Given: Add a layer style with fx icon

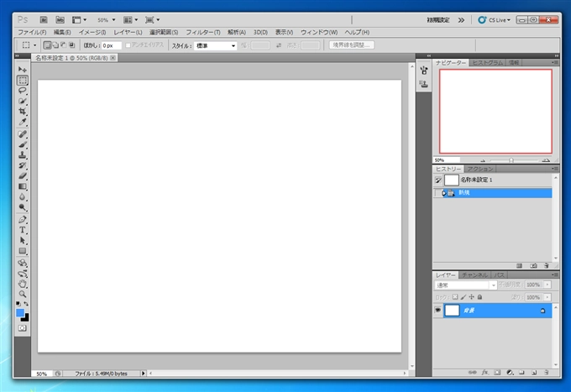Looking at the screenshot, I should tap(485, 373).
